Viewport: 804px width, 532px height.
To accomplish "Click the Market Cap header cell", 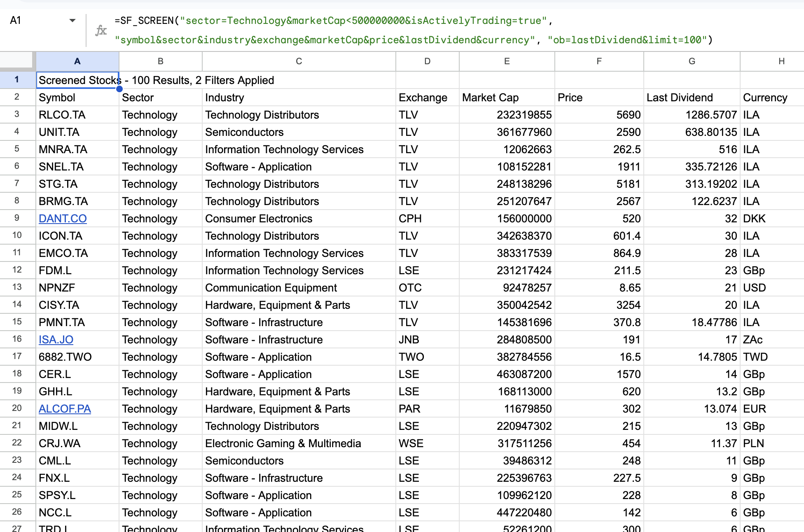I will [507, 98].
